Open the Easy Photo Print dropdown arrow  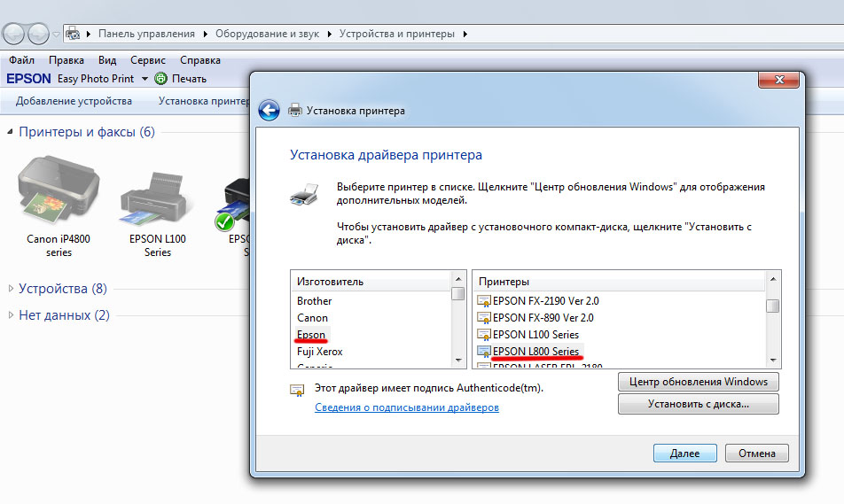pyautogui.click(x=145, y=79)
